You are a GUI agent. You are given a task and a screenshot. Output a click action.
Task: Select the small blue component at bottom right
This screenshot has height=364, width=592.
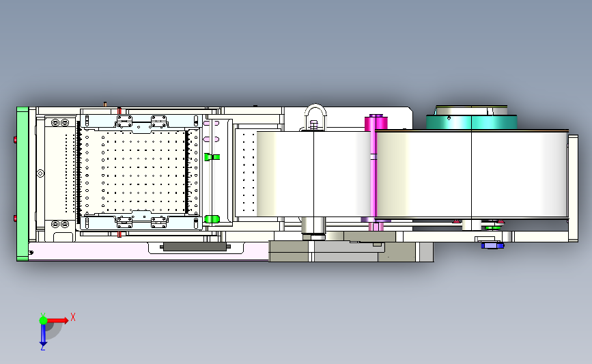[x=492, y=246]
